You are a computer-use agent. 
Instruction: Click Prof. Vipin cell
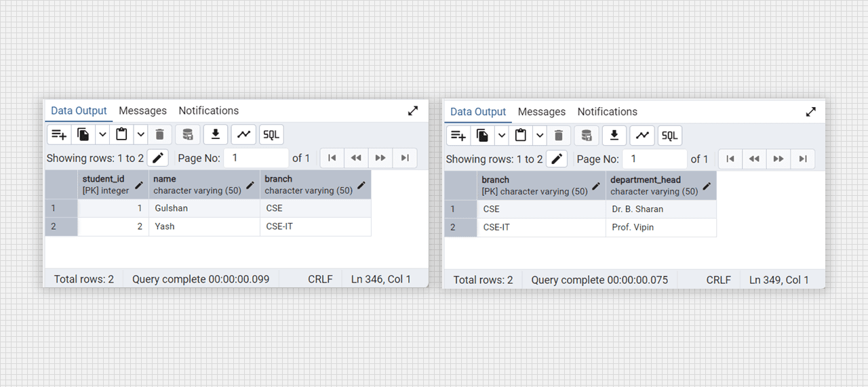[661, 227]
